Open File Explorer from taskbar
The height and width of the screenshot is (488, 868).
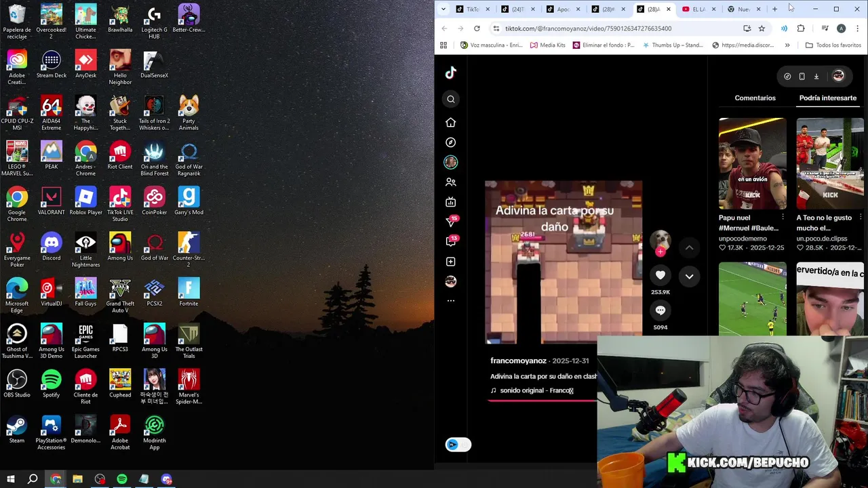click(77, 479)
